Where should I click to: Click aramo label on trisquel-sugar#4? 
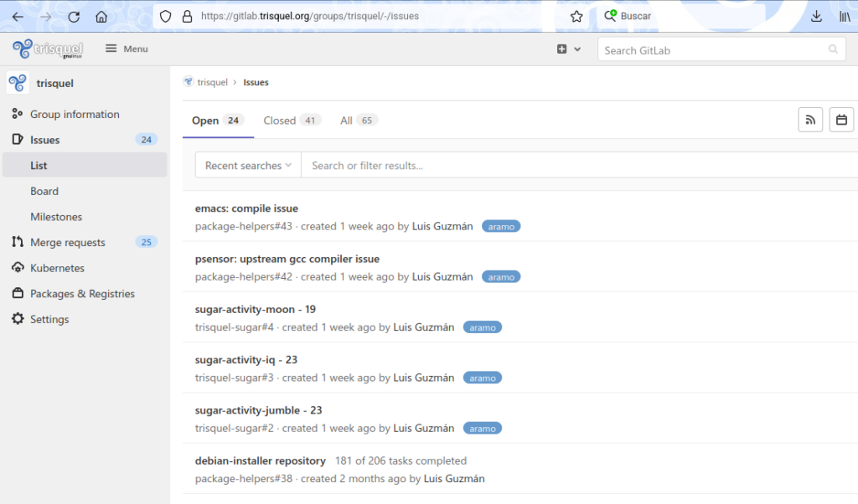point(482,327)
